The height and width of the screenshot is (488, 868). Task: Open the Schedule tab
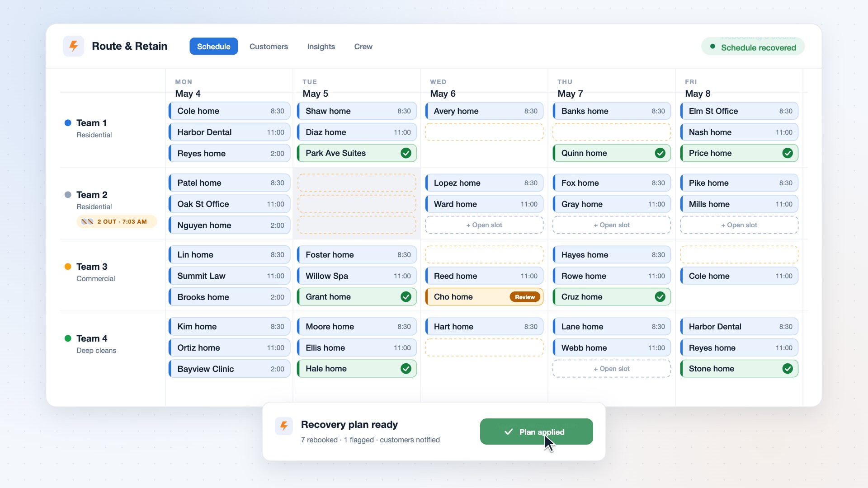click(213, 46)
